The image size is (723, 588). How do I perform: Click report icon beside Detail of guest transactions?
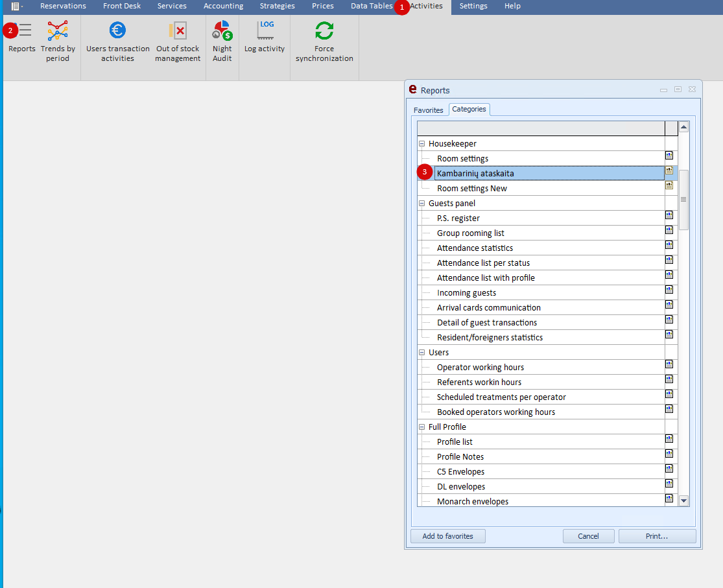(669, 320)
